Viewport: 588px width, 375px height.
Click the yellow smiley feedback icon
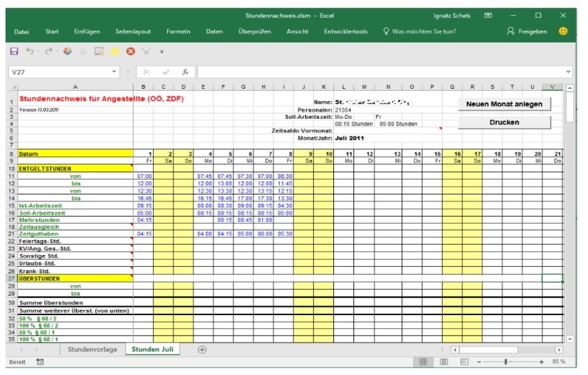pos(563,31)
